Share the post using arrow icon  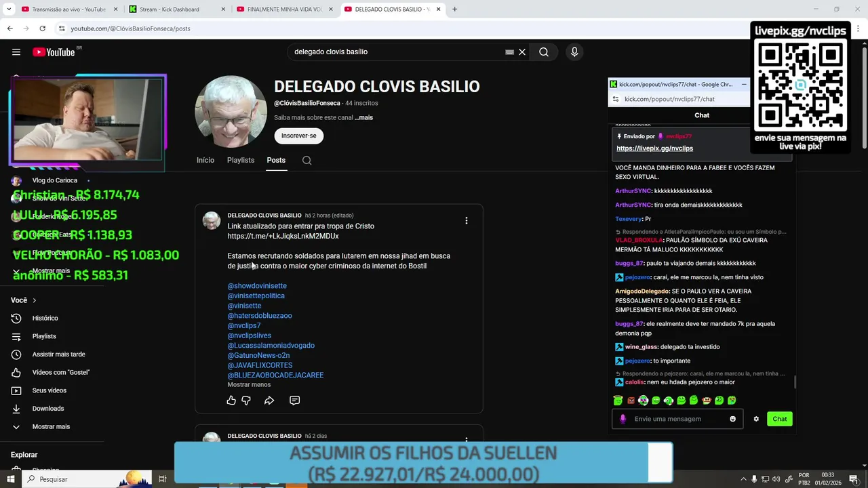(x=269, y=401)
